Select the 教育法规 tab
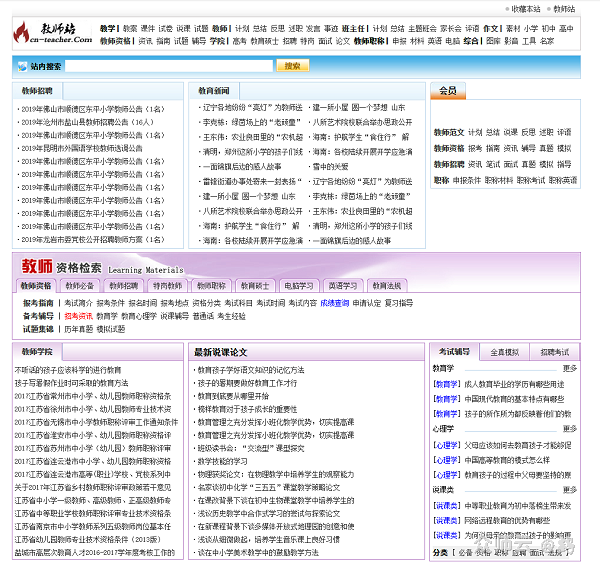The height and width of the screenshot is (562, 600). click(x=386, y=285)
